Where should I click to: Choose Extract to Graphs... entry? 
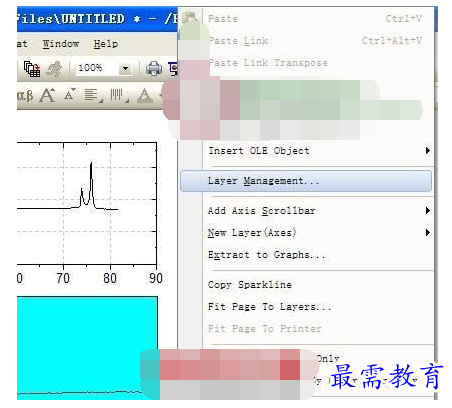(306, 255)
